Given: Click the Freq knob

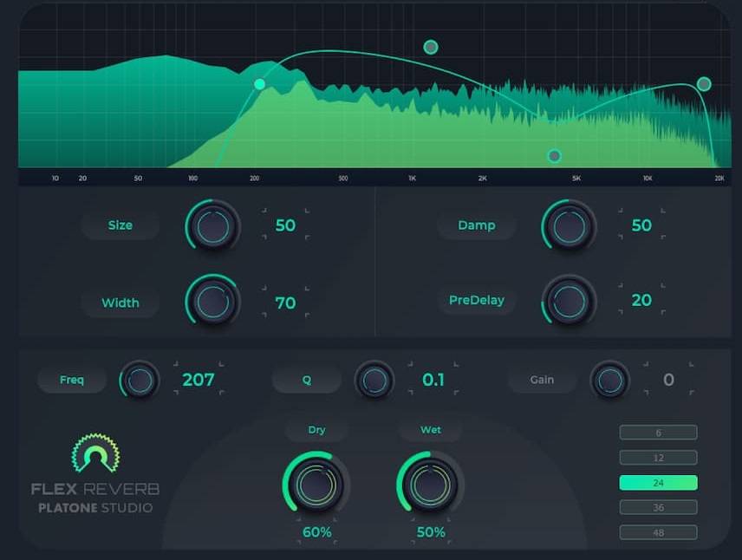Looking at the screenshot, I should click(x=140, y=380).
